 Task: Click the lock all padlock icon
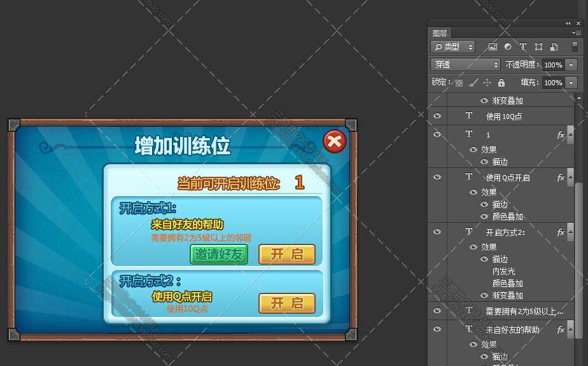(x=501, y=83)
